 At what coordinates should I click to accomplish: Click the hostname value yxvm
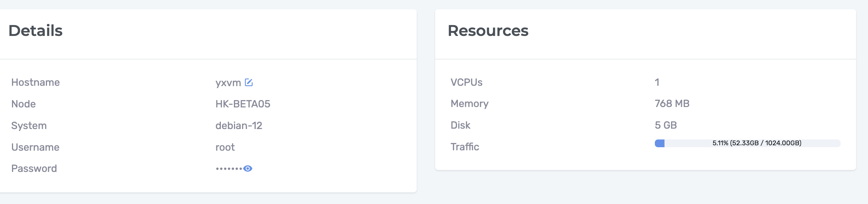228,83
